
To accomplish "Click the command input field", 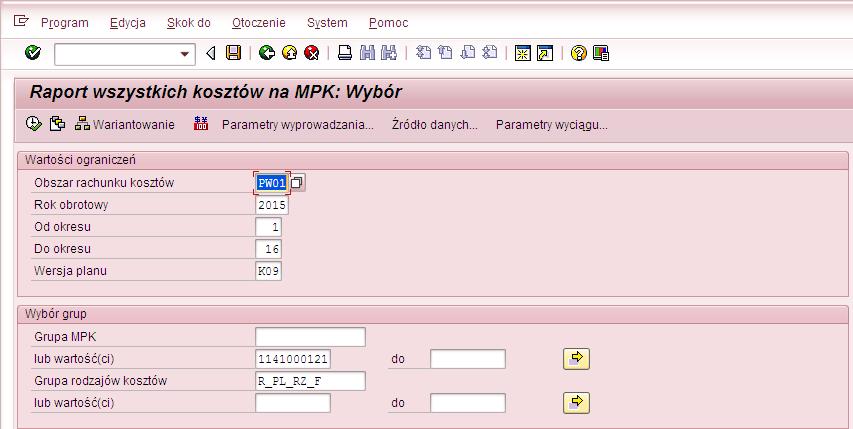I will [116, 54].
